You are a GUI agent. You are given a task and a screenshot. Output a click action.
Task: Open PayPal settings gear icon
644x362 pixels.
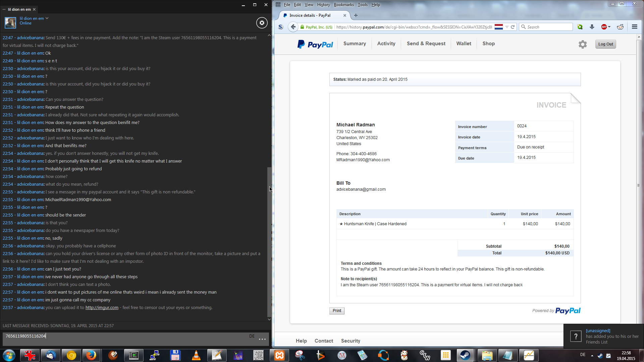pos(583,44)
